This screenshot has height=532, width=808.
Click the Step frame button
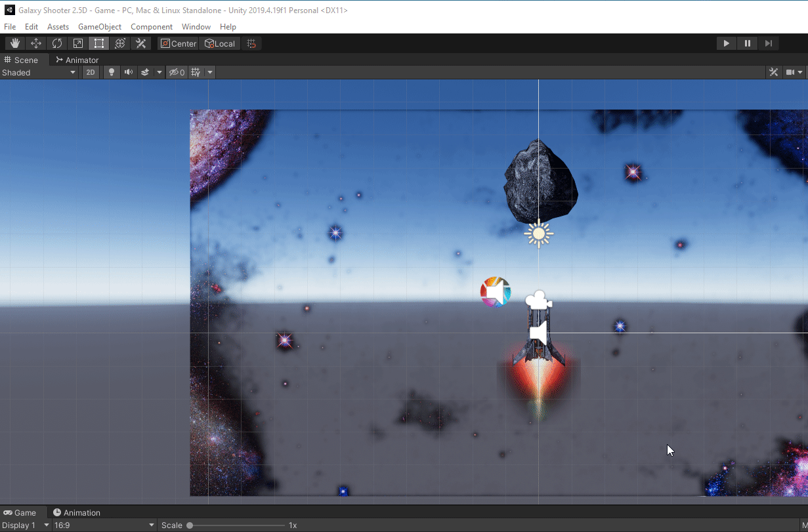click(768, 43)
